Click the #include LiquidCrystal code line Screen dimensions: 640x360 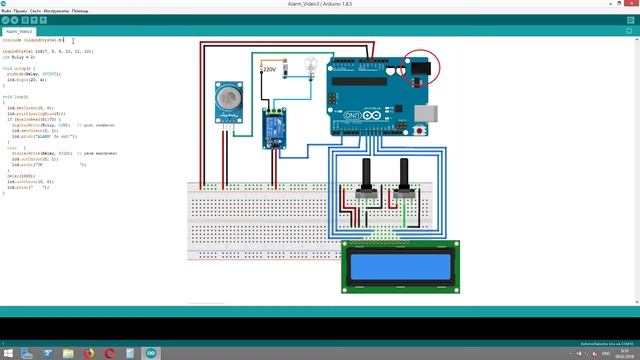pos(33,40)
